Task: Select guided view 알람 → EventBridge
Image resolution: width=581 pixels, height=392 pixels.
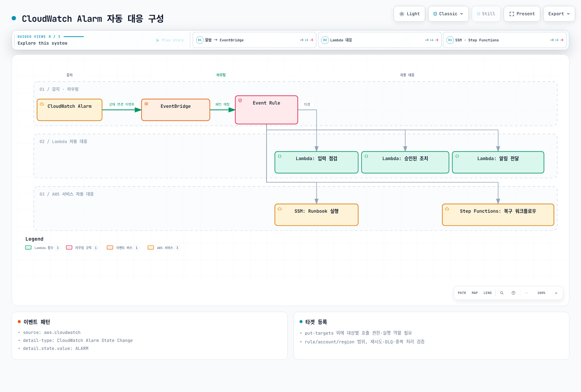Action: pyautogui.click(x=255, y=40)
